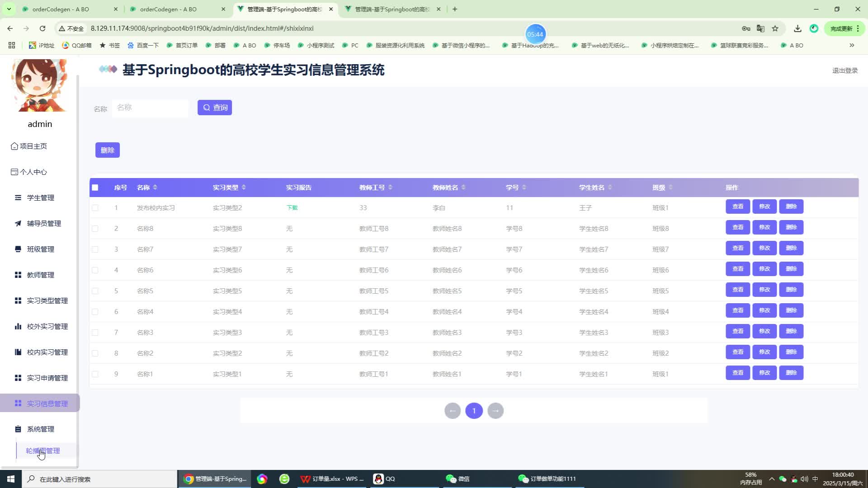Click 退出登录 logout link
The image size is (868, 488).
click(844, 70)
